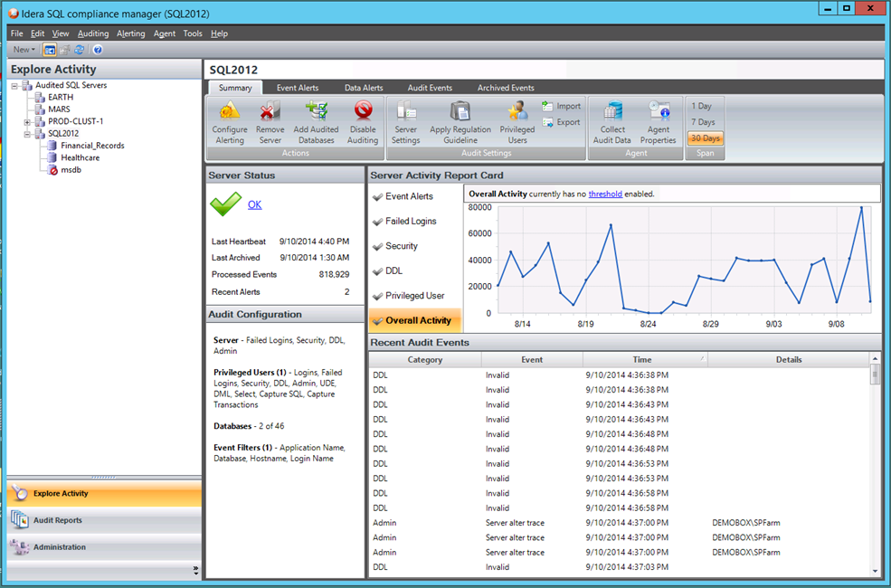Collapse the SQL2012 tree node
This screenshot has height=588, width=891.
(x=28, y=133)
